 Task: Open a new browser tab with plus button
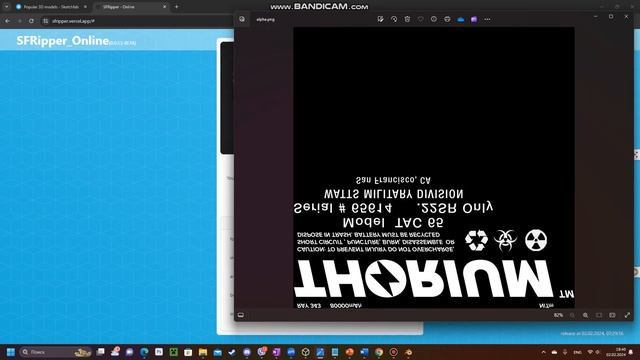click(x=176, y=7)
